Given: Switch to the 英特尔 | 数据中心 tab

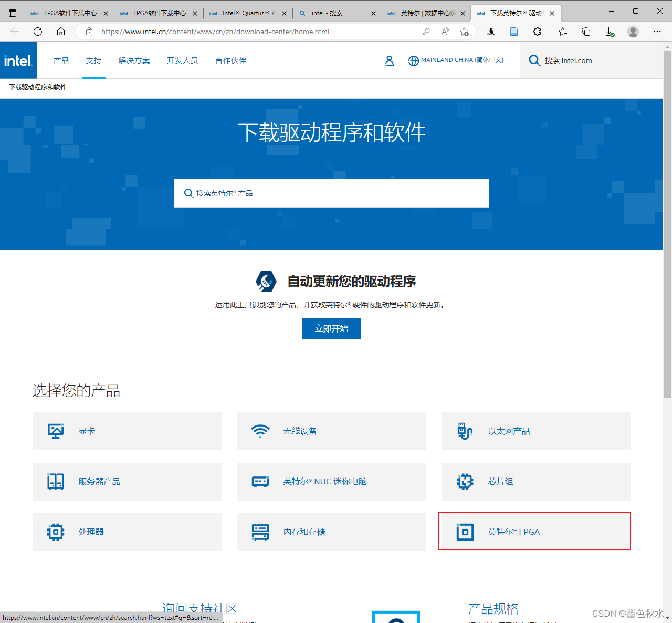Looking at the screenshot, I should pos(426,13).
